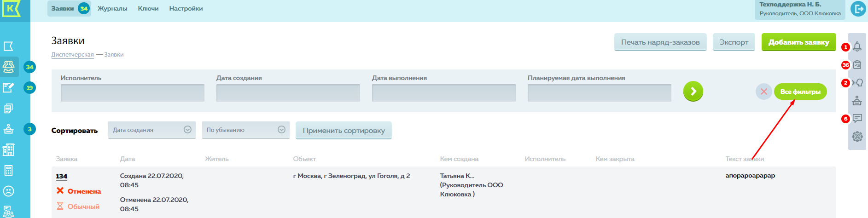The height and width of the screenshot is (218, 868).
Task: Click the logout icon in top right
Action: point(858,9)
